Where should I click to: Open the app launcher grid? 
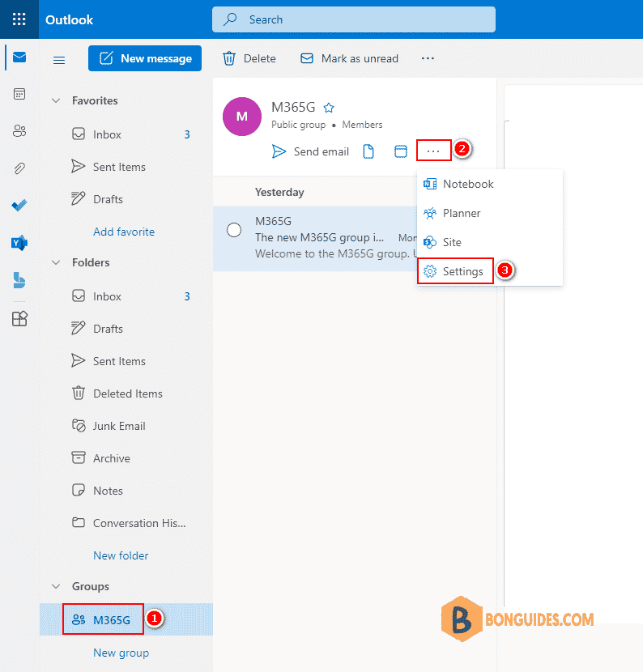(x=19, y=19)
